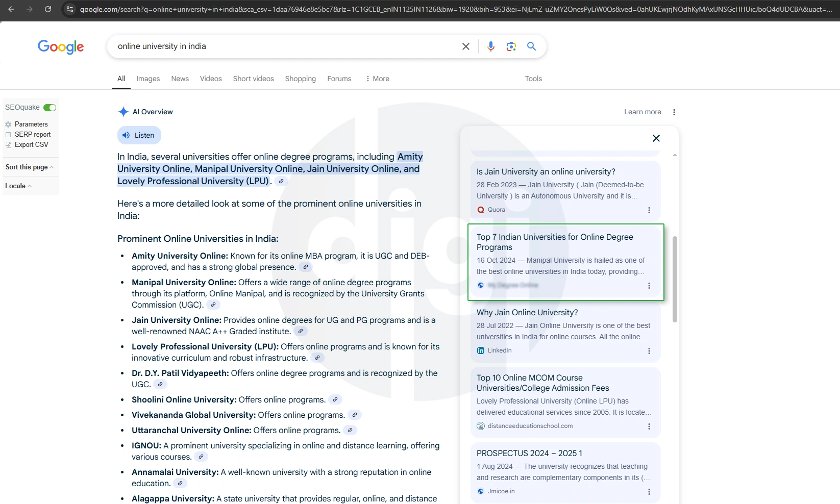The width and height of the screenshot is (840, 504).
Task: Open the Google logo home link
Action: point(61,47)
